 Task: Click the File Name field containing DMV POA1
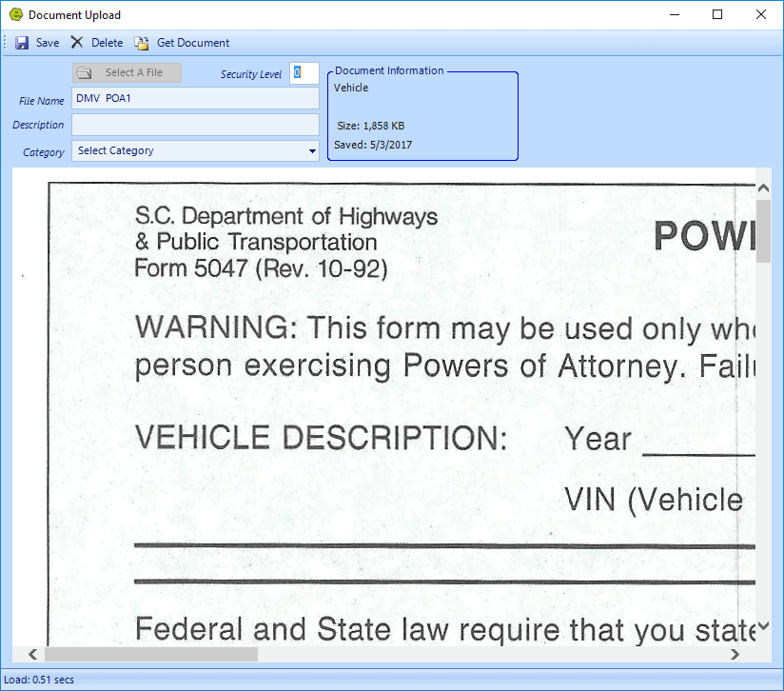pos(195,98)
